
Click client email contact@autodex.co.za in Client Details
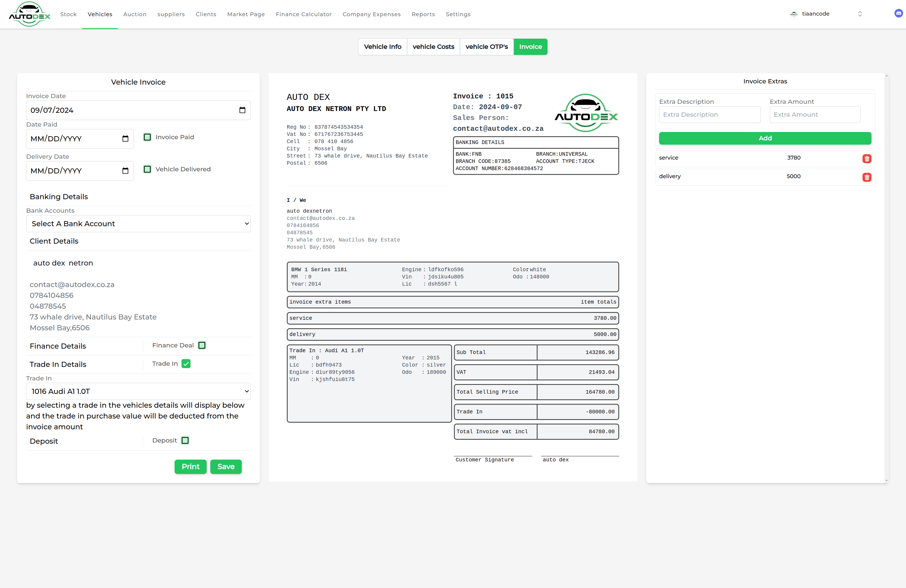pyautogui.click(x=72, y=285)
